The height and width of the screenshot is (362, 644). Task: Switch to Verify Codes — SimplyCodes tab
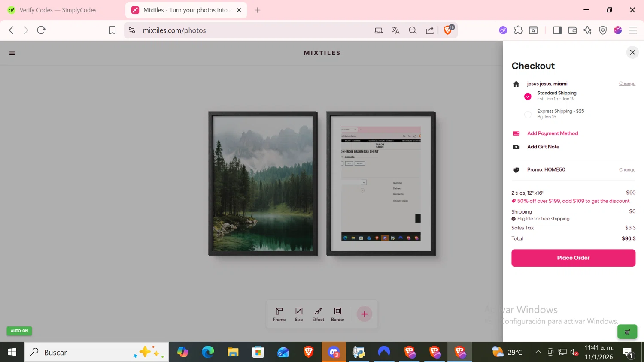pos(58,10)
